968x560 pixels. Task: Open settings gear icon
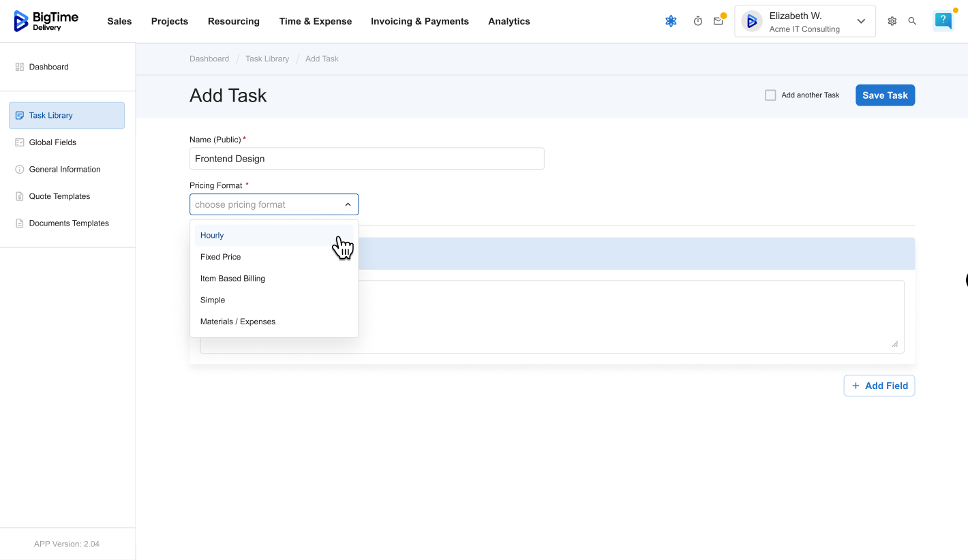[892, 21]
